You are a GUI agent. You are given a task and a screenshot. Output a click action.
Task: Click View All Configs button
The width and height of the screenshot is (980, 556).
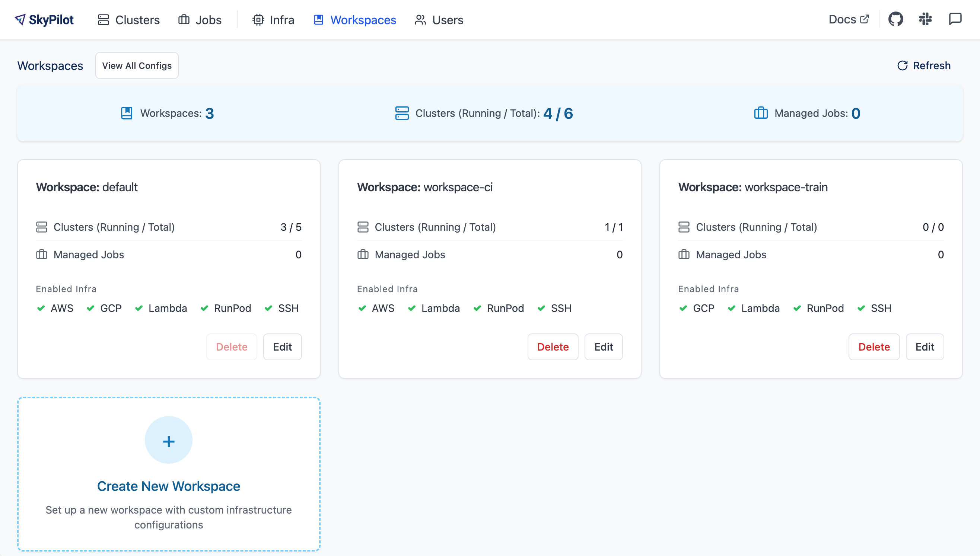click(x=137, y=65)
